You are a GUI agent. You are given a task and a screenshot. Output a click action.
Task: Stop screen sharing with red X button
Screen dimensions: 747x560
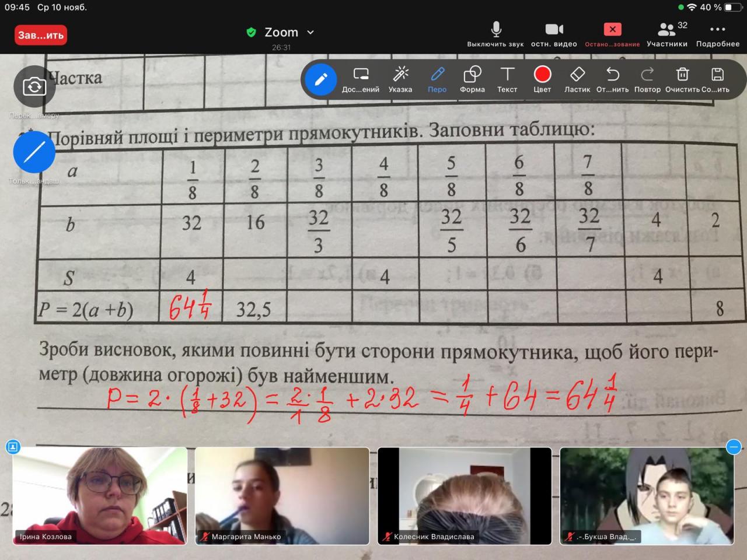click(612, 34)
